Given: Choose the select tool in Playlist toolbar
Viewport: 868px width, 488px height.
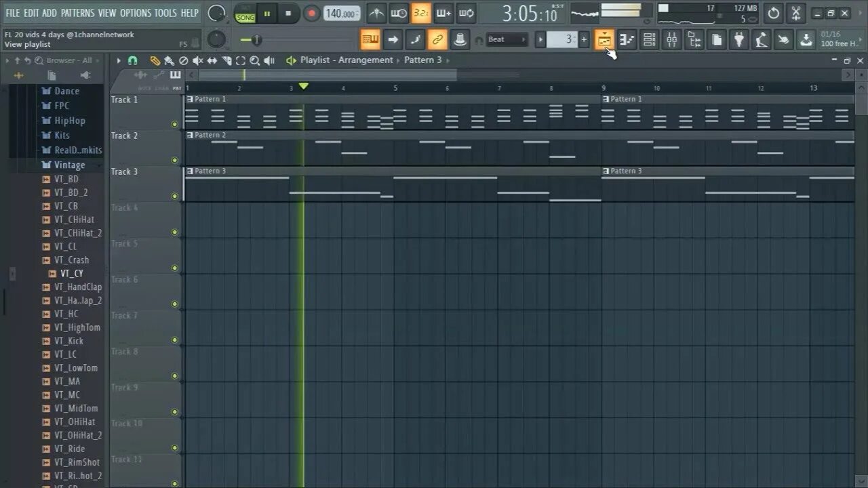Looking at the screenshot, I should click(241, 60).
